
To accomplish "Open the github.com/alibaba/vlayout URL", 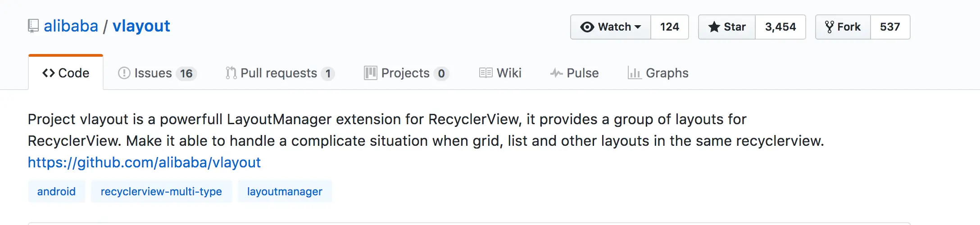I will tap(144, 162).
